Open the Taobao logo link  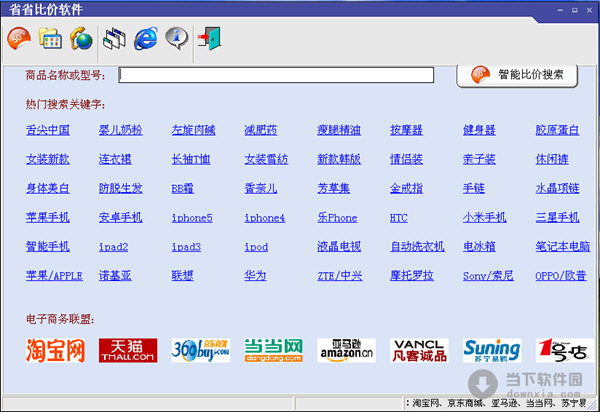tap(56, 349)
